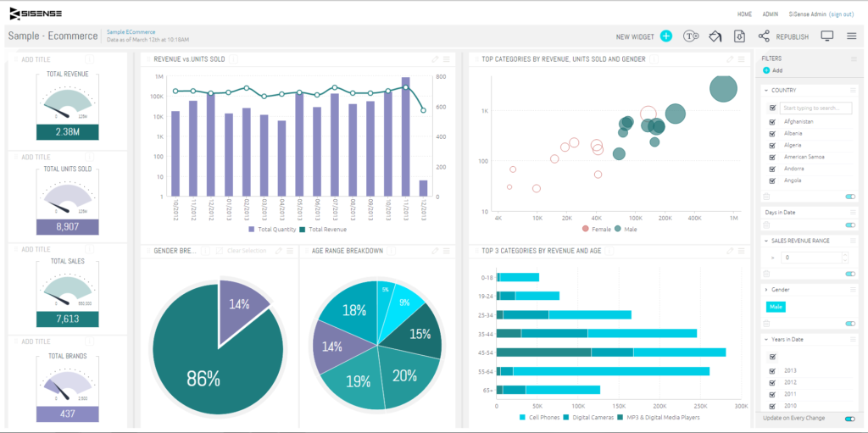Open the dashboard hamburger menu
The width and height of the screenshot is (868, 433).
(x=851, y=36)
